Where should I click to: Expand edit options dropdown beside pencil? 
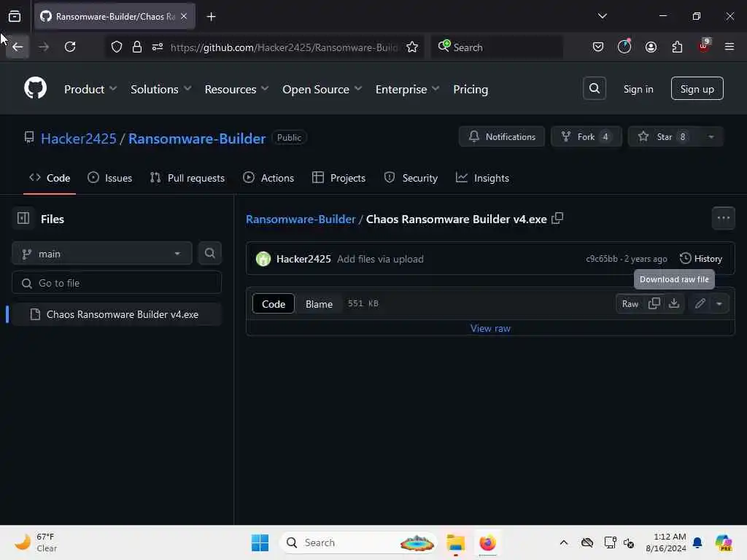(719, 303)
